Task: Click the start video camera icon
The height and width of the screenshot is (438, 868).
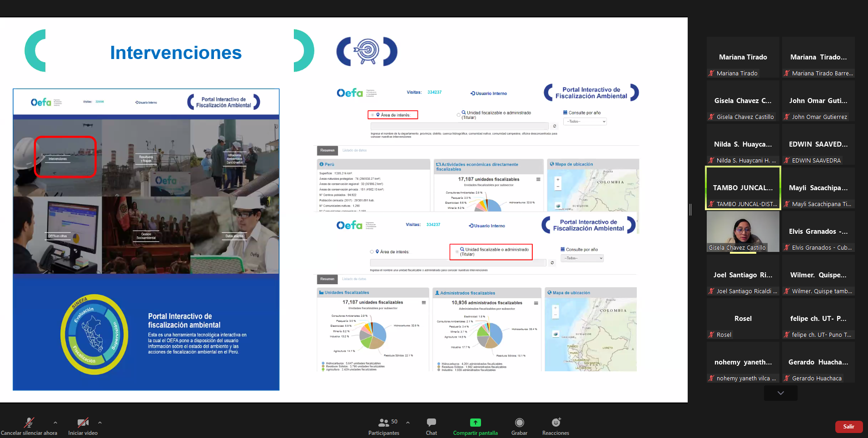Action: click(x=83, y=423)
